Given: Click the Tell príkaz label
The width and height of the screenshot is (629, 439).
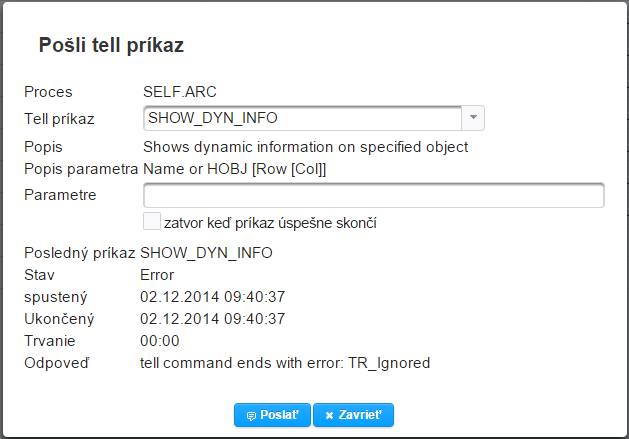Looking at the screenshot, I should point(59,119).
